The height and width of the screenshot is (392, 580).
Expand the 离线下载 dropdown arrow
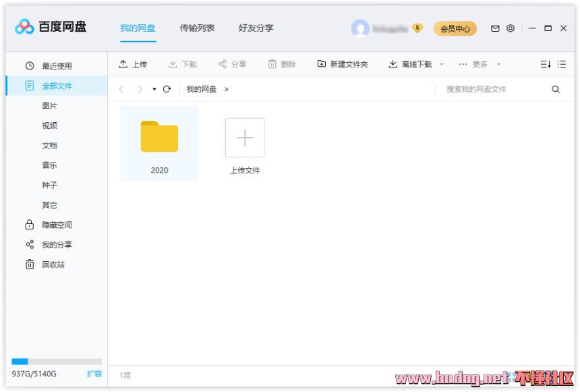point(442,65)
